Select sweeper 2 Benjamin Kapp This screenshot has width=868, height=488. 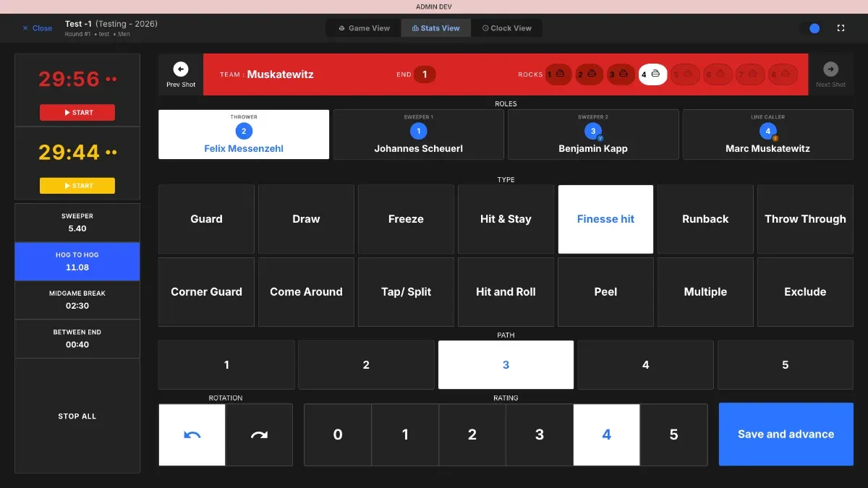click(593, 134)
